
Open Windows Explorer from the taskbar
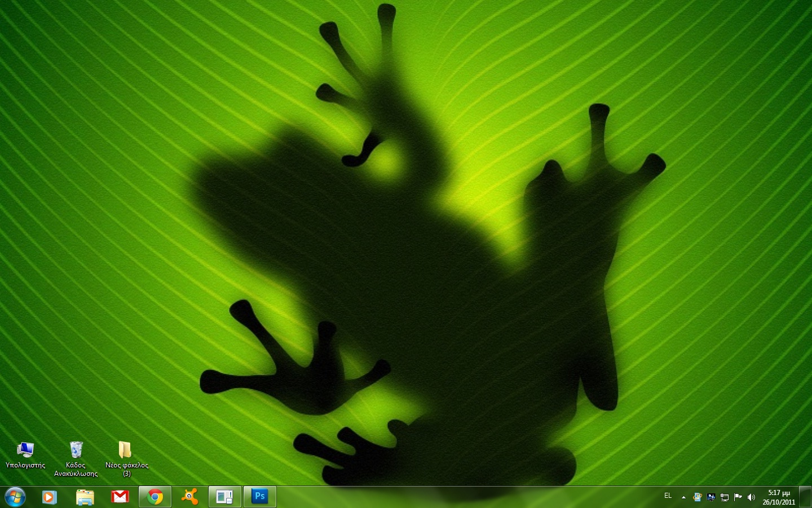tap(85, 497)
